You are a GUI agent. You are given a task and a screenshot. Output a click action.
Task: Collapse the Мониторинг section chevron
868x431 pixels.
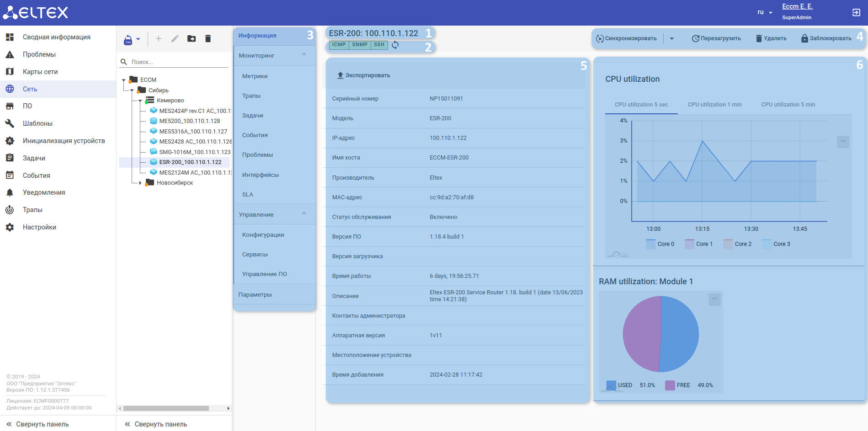pos(304,55)
